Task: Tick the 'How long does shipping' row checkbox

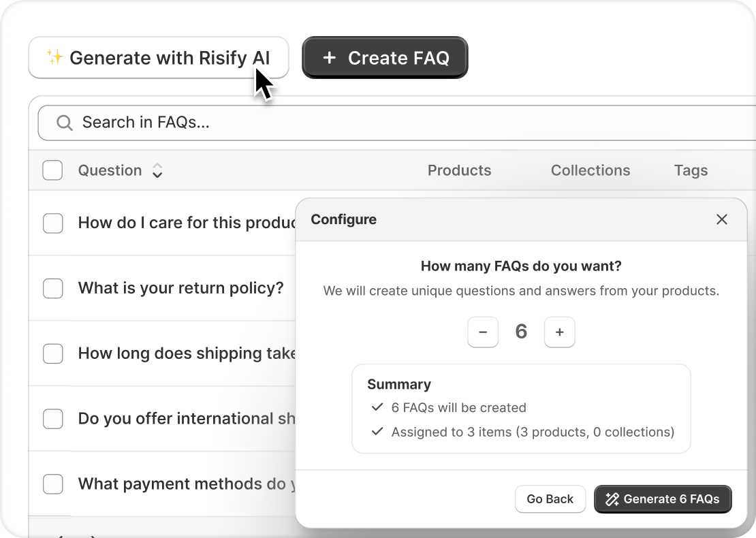Action: pyautogui.click(x=53, y=353)
